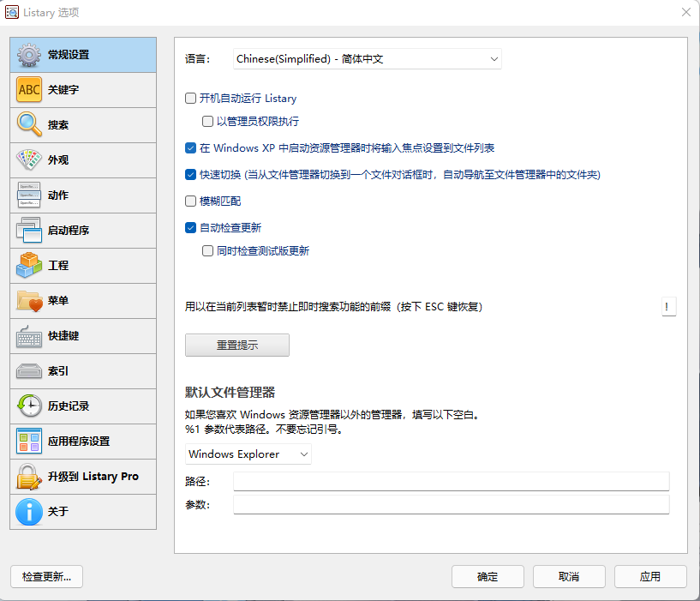The image size is (700, 601).
Task: Go to the 快捷键 settings page
Action: click(x=83, y=336)
